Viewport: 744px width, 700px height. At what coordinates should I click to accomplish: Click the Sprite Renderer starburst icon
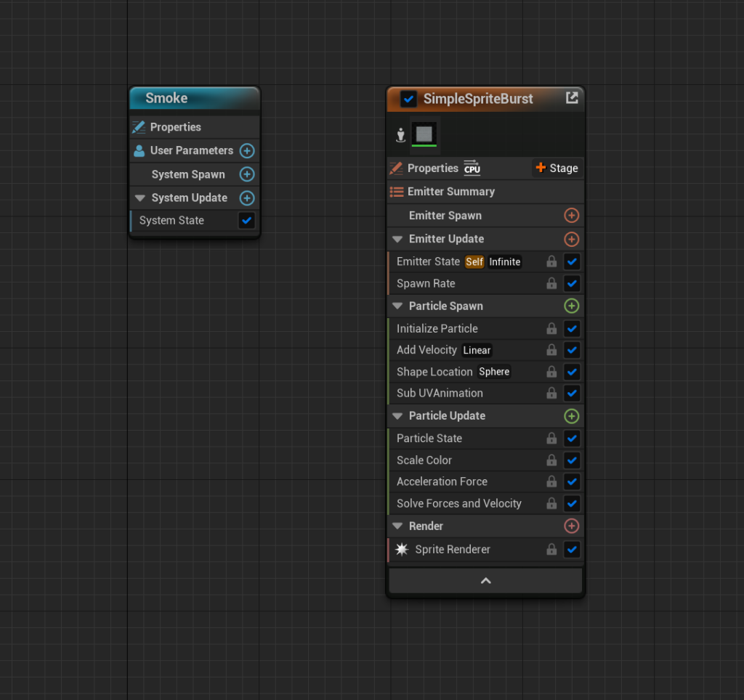(402, 550)
